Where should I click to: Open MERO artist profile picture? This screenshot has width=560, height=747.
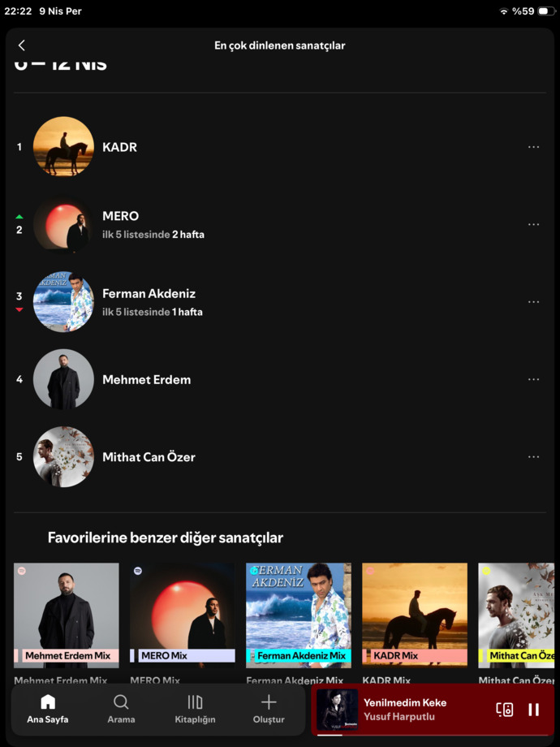tap(63, 224)
